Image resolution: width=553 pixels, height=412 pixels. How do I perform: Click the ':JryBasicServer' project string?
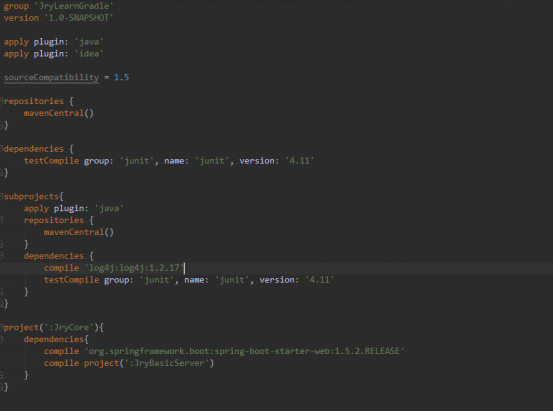click(167, 363)
